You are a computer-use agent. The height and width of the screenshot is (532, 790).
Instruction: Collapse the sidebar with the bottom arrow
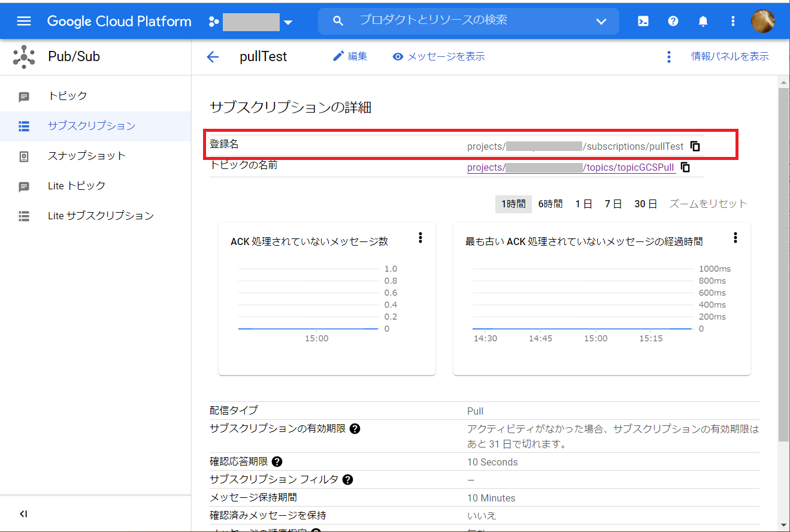(24, 514)
